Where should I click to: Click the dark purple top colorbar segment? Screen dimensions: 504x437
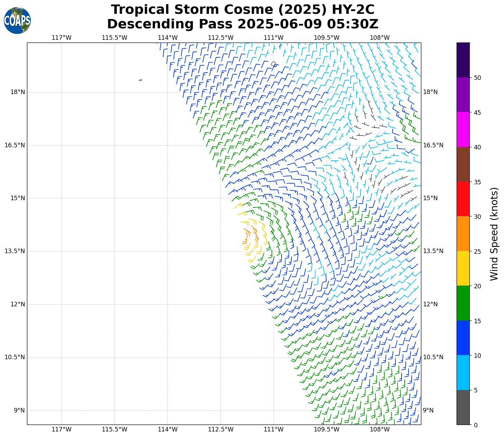(463, 60)
